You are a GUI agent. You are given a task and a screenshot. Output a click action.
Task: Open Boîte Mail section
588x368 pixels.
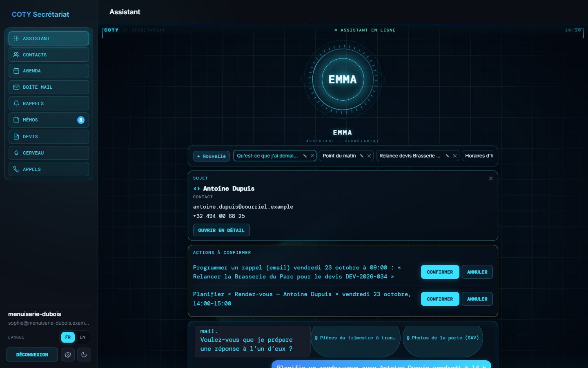[x=49, y=87]
